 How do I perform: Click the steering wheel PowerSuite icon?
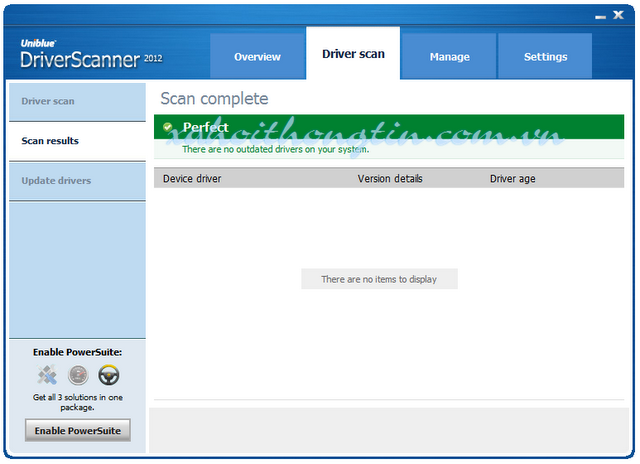pos(109,375)
